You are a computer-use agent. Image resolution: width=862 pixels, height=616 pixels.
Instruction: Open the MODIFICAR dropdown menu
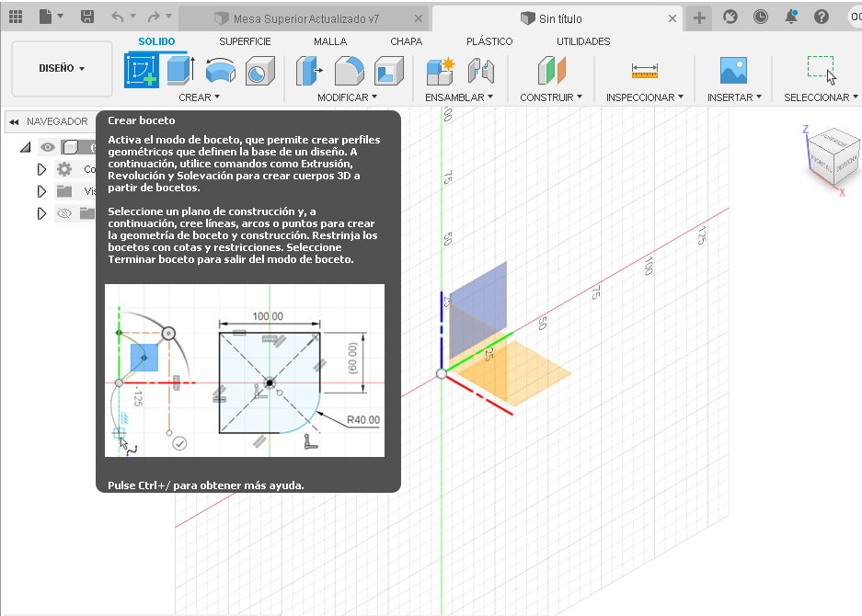tap(348, 97)
